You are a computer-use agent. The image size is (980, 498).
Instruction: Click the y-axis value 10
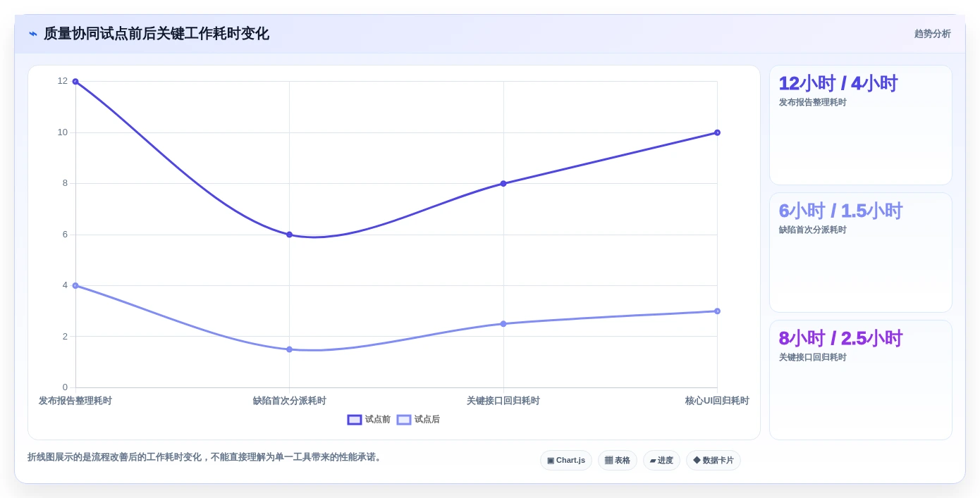[63, 132]
